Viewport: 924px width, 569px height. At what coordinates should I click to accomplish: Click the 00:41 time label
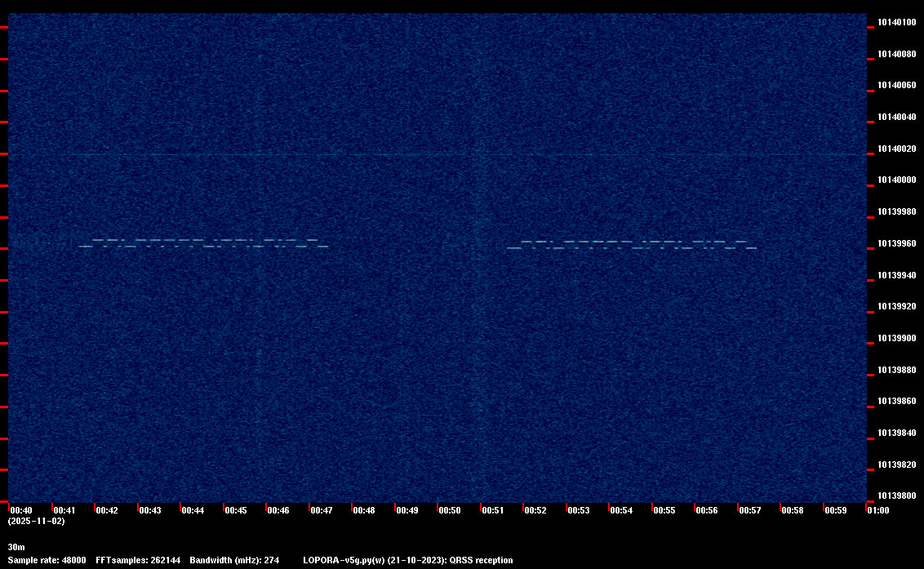click(64, 510)
